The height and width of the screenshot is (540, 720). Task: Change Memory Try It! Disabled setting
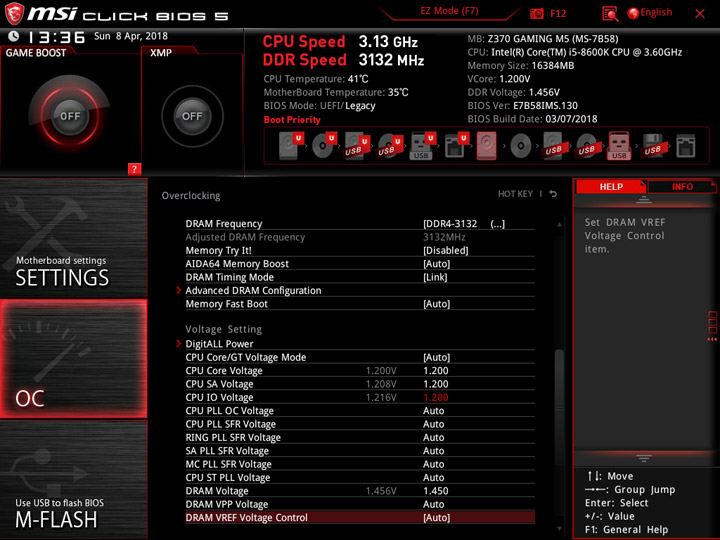tap(445, 250)
